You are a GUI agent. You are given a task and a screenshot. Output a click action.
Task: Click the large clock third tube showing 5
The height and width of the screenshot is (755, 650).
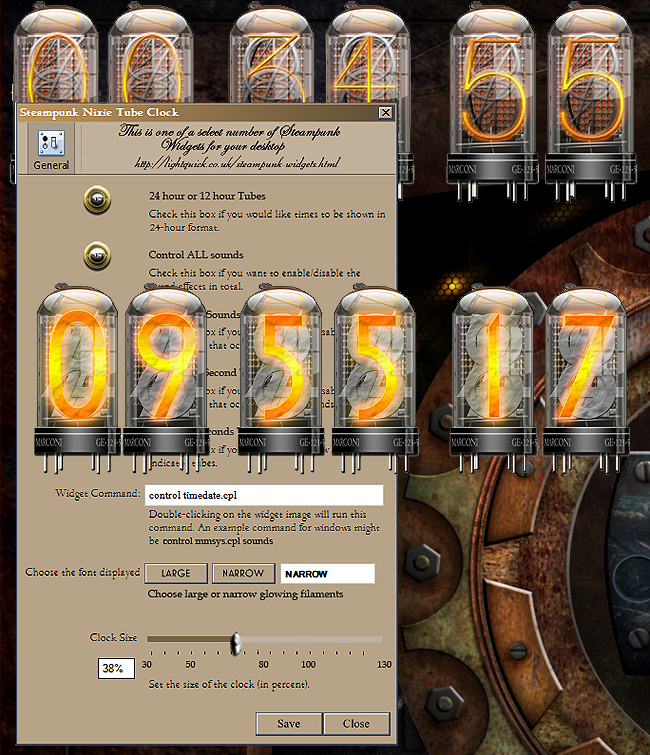(282, 378)
